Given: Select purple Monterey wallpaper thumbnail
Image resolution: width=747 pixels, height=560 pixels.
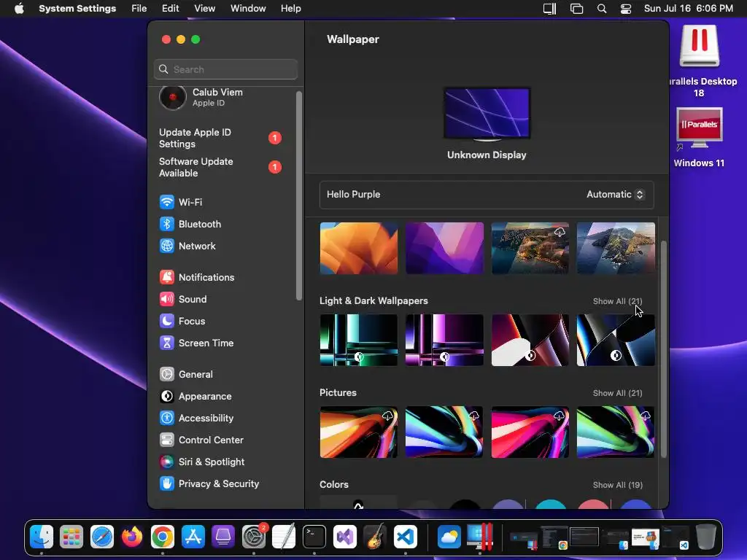Looking at the screenshot, I should pyautogui.click(x=444, y=248).
